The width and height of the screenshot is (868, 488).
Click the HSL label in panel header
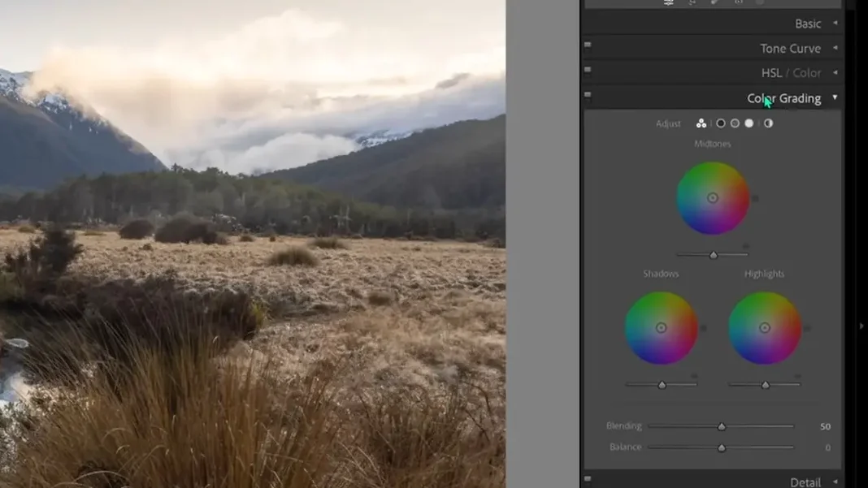771,73
